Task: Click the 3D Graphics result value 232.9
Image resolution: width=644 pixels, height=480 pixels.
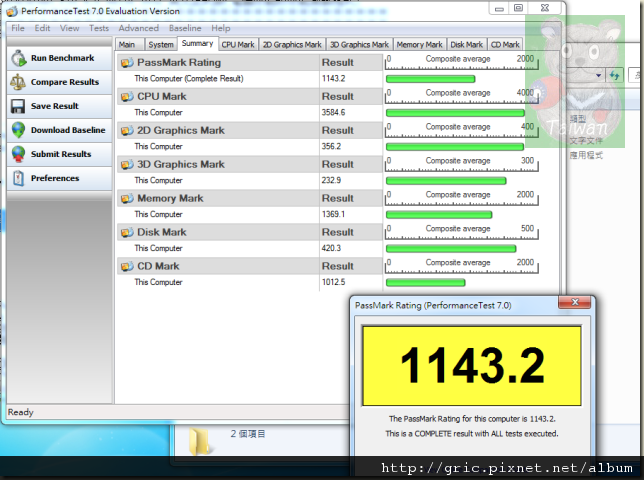Action: (x=331, y=180)
